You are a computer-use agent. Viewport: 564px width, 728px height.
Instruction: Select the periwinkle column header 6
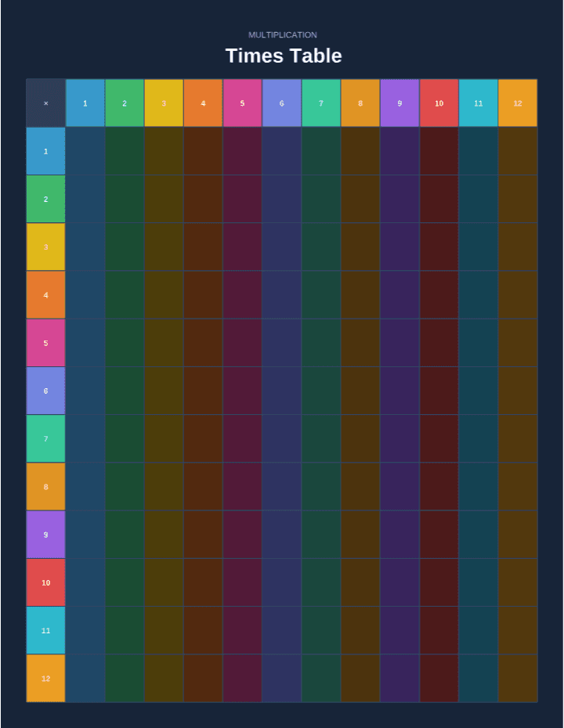click(x=281, y=103)
